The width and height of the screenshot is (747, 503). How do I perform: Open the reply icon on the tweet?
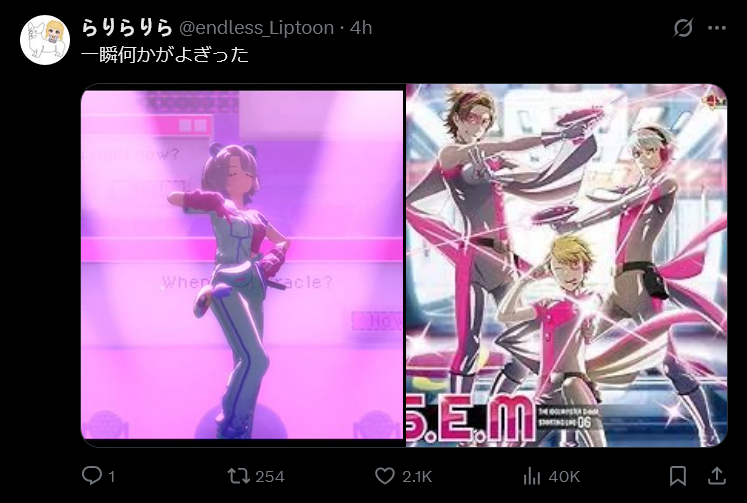[x=91, y=475]
